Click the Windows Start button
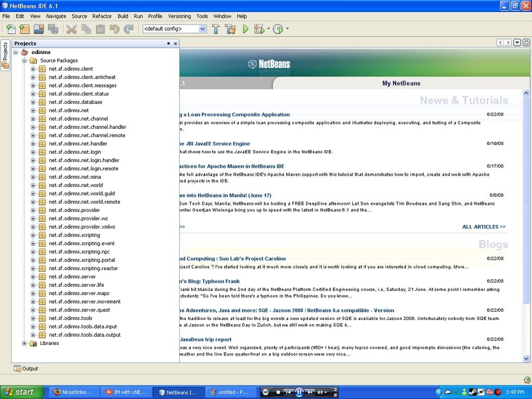 [22, 392]
